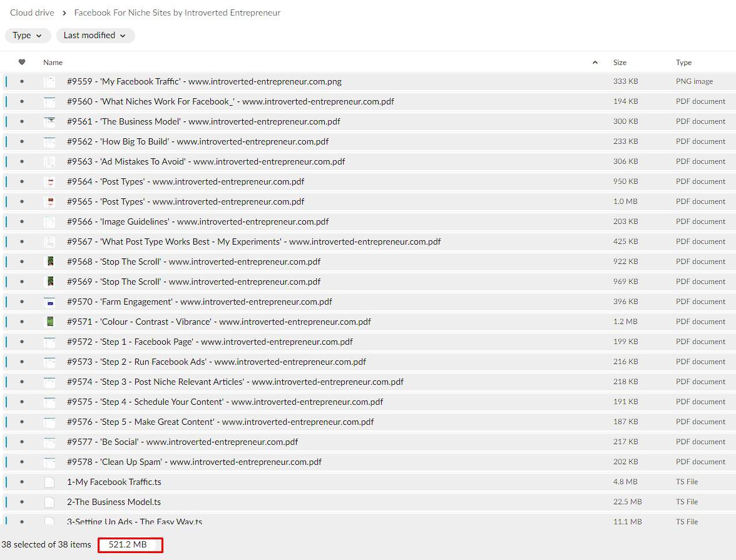Click the PDF icon for #9563 Ad Mistakes To Avoid
Screen dimensions: 736x560
click(x=49, y=161)
